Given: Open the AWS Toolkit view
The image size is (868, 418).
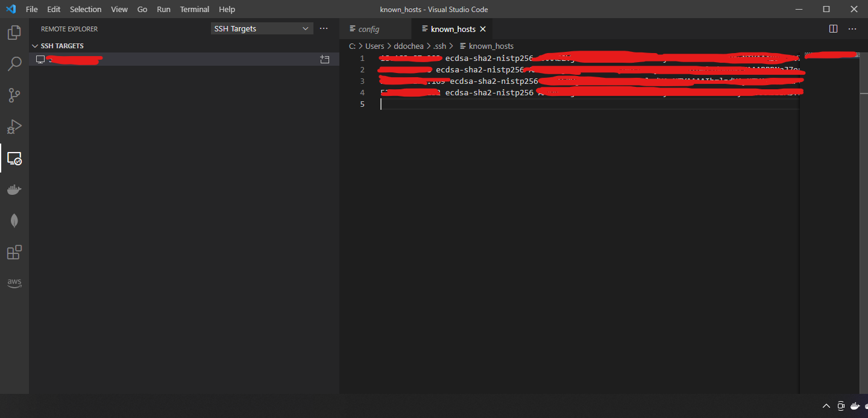Looking at the screenshot, I should (x=14, y=282).
